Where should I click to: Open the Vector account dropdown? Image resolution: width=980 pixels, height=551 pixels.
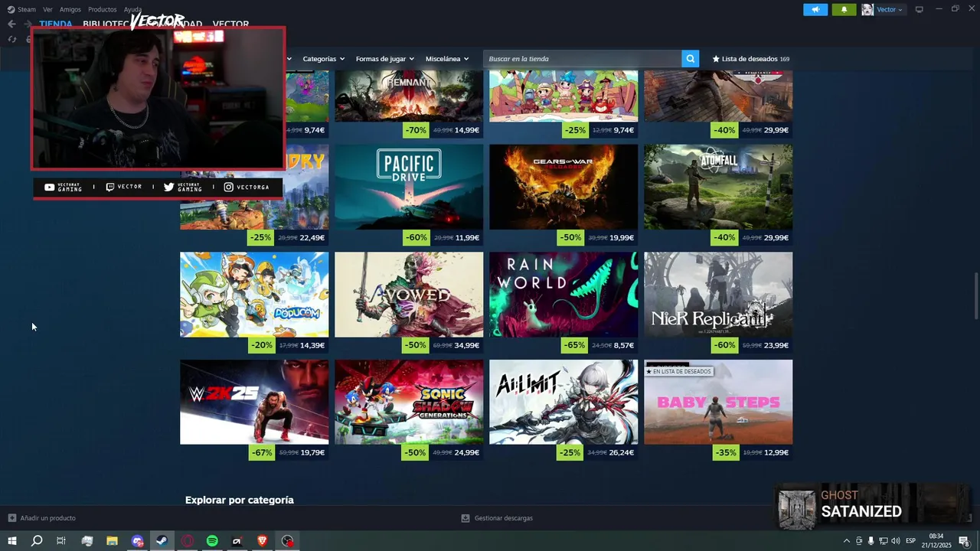tap(890, 9)
